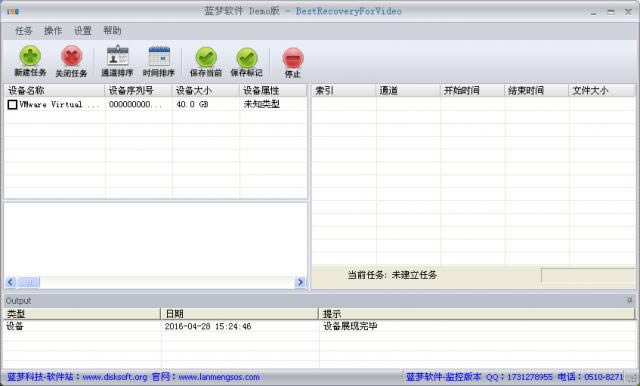Click the 'QQ：1731278955' status text
The image size is (640, 386).
click(x=520, y=377)
